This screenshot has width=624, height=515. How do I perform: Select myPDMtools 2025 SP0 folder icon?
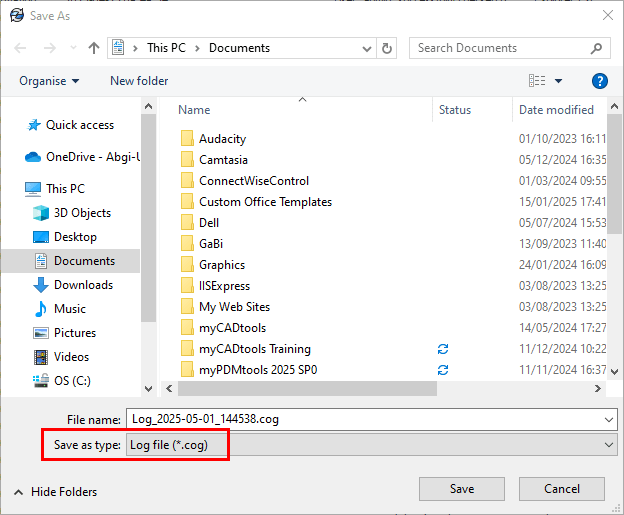coord(187,370)
